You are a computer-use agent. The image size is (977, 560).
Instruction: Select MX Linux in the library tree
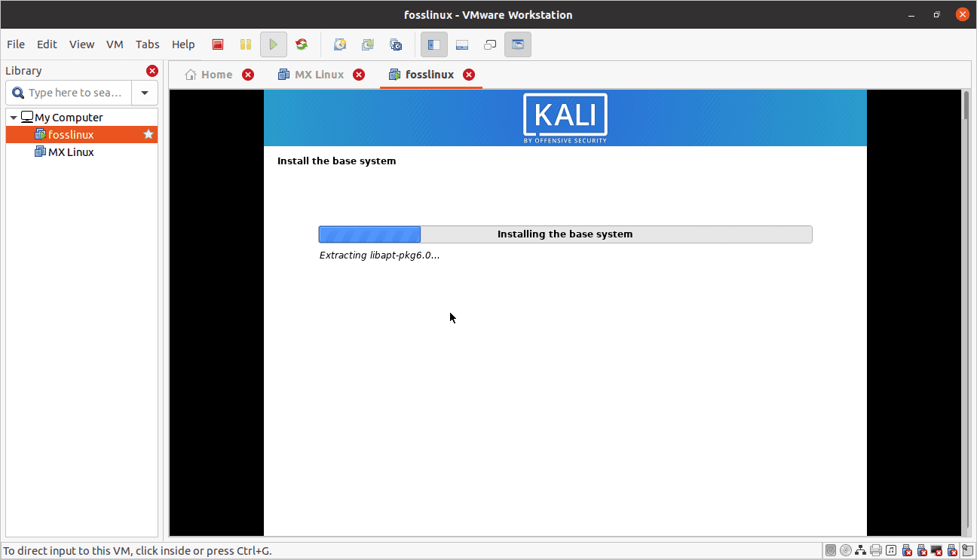(82, 151)
